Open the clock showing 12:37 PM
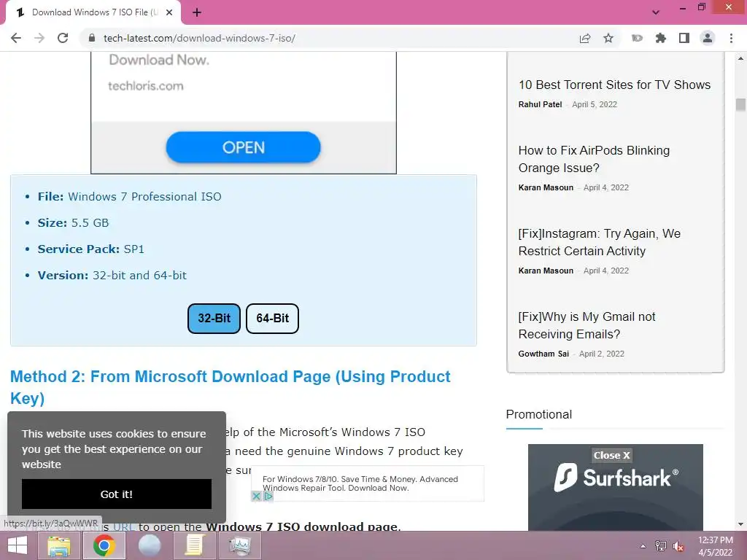This screenshot has height=560, width=747. tap(715, 546)
